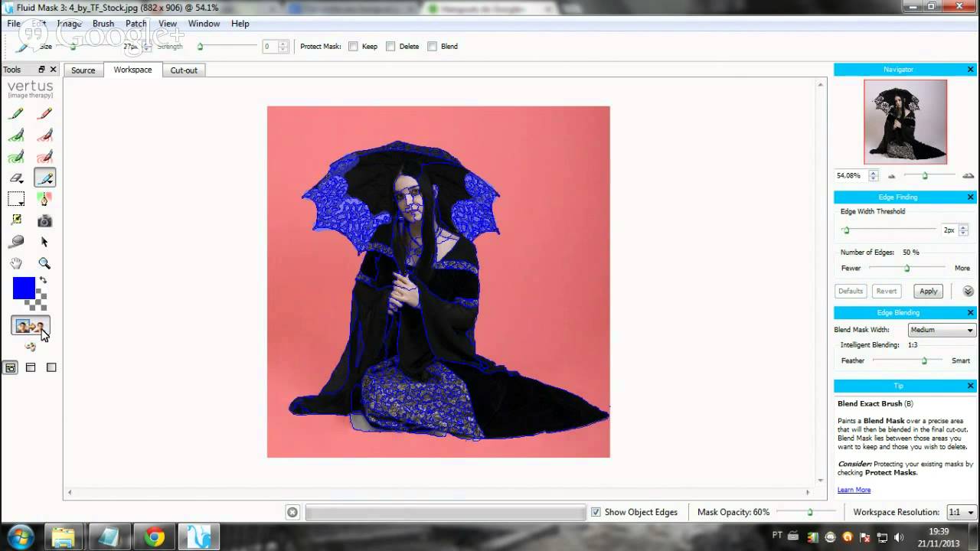Select the Eraser tool
This screenshot has height=551, width=980.
(x=16, y=178)
